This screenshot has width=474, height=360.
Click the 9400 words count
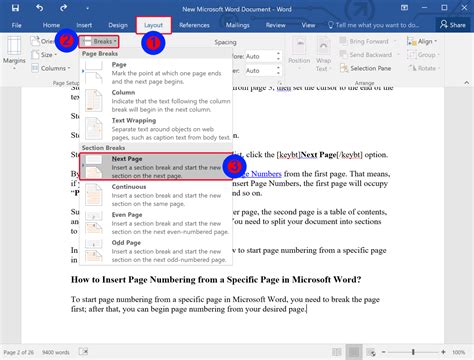56,352
